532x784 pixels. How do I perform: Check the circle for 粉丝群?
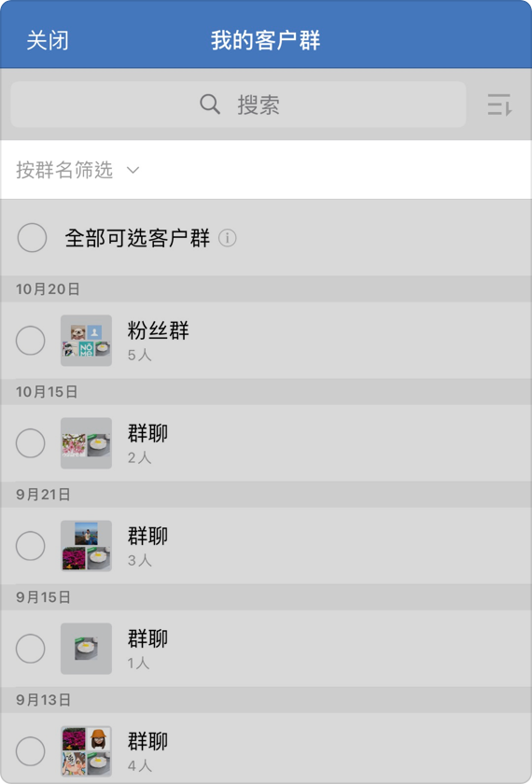pyautogui.click(x=31, y=341)
